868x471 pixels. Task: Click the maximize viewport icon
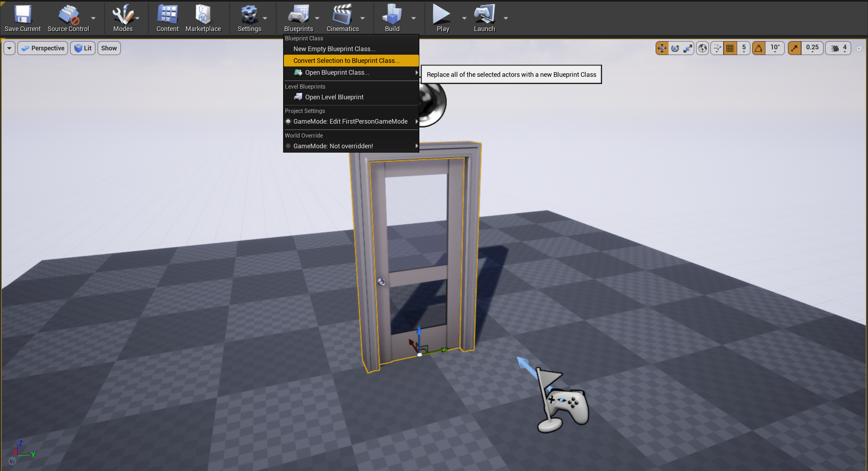point(859,48)
